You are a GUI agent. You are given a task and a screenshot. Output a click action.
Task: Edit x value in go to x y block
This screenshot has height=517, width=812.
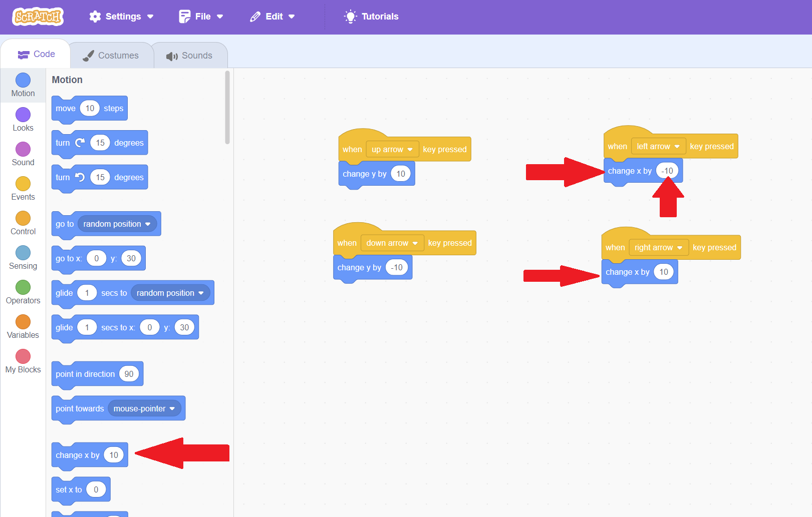pos(97,258)
